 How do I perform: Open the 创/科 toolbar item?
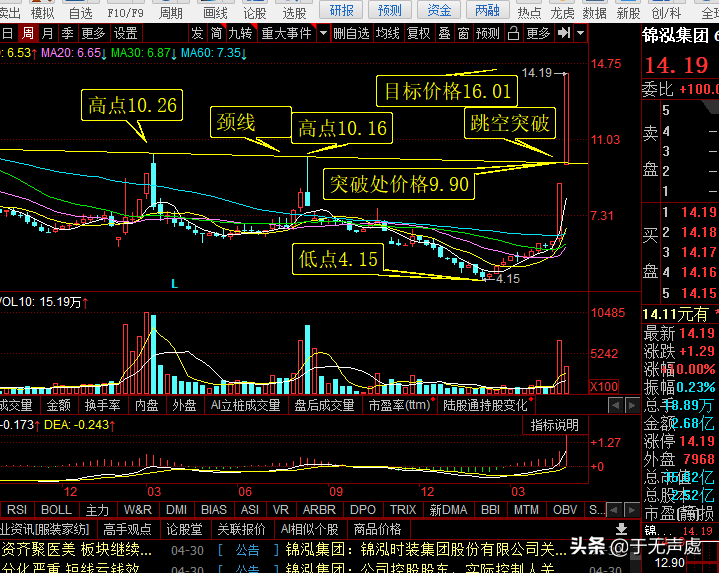(x=666, y=13)
